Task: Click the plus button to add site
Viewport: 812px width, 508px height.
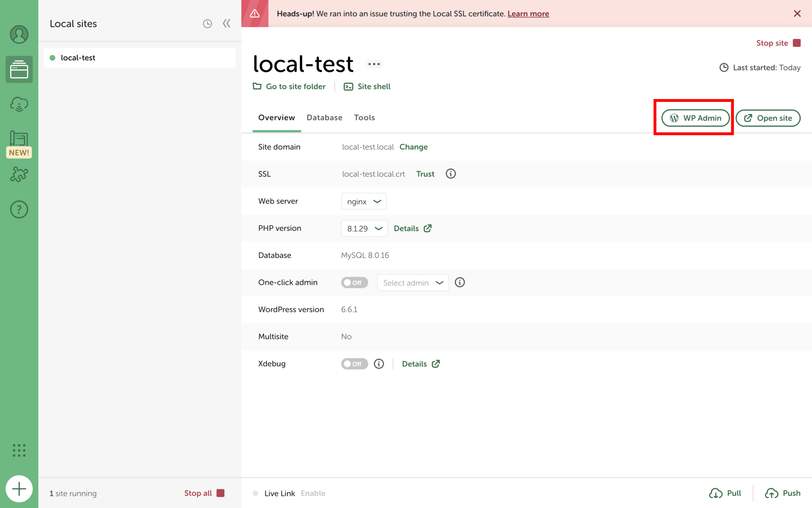Action: tap(19, 489)
